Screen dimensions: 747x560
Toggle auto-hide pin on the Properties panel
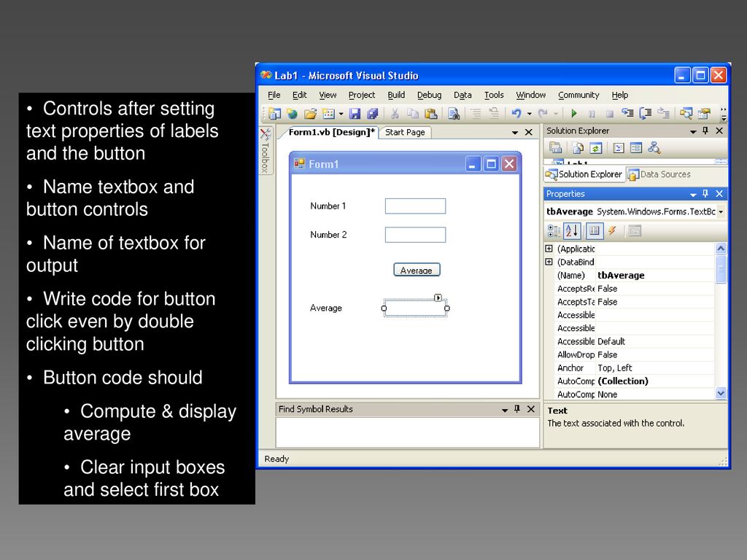(x=706, y=194)
